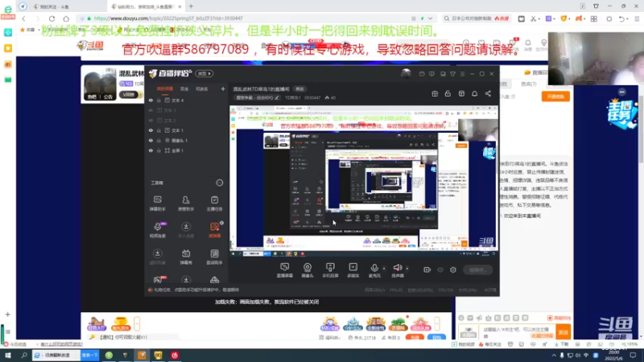Toggle lock on 文本 4 source
644x362 pixels.
(159, 100)
